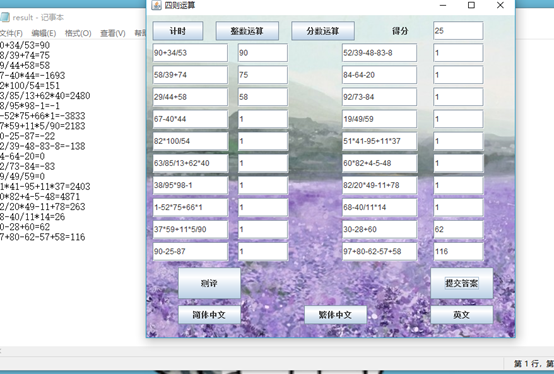Click the question field 67-40*44
The width and height of the screenshot is (554, 374).
190,119
